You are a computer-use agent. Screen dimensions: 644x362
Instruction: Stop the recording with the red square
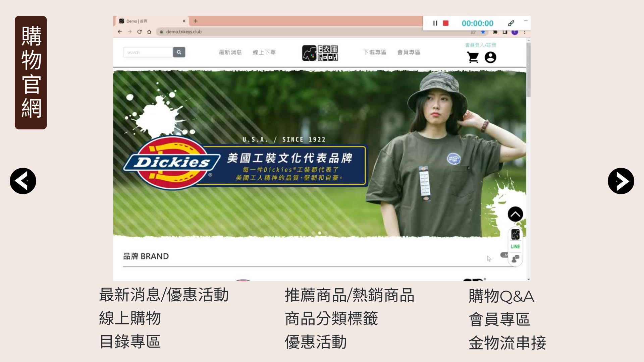pos(446,23)
